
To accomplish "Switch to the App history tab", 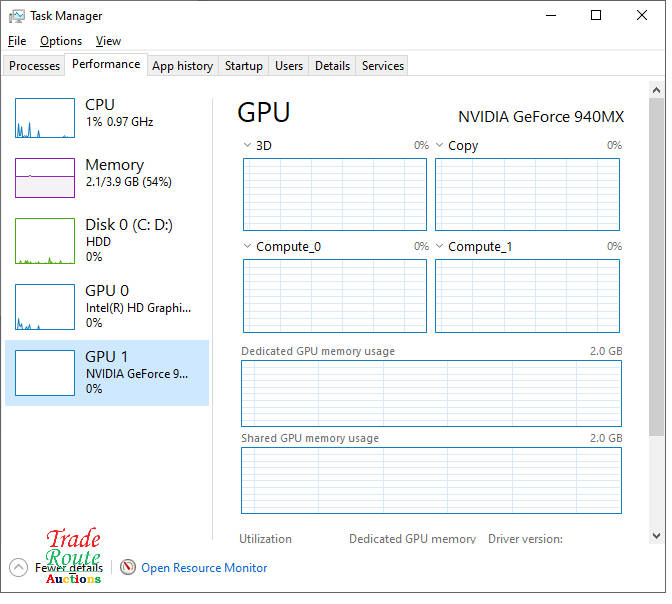I will click(x=182, y=66).
